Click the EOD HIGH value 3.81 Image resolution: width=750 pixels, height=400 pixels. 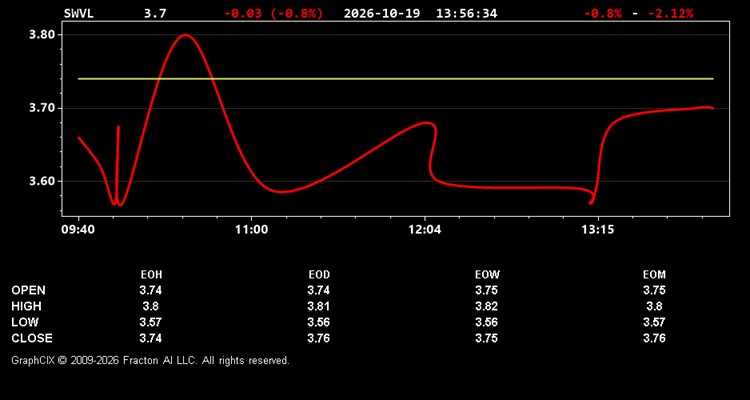tap(319, 306)
